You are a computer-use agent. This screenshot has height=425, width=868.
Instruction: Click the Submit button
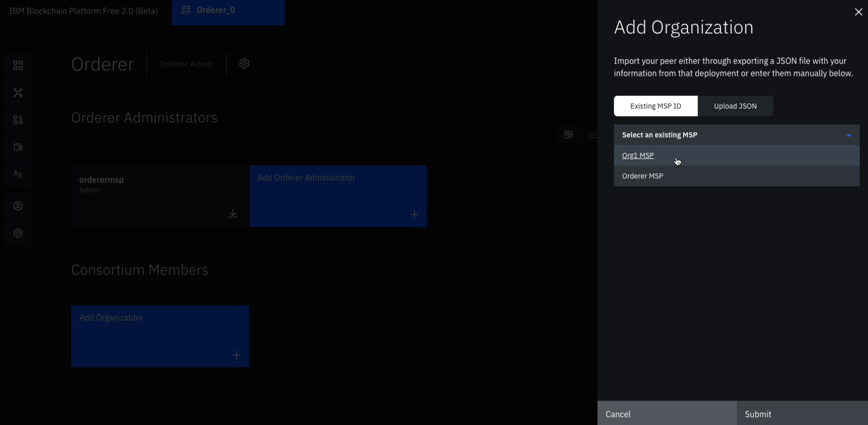point(802,413)
